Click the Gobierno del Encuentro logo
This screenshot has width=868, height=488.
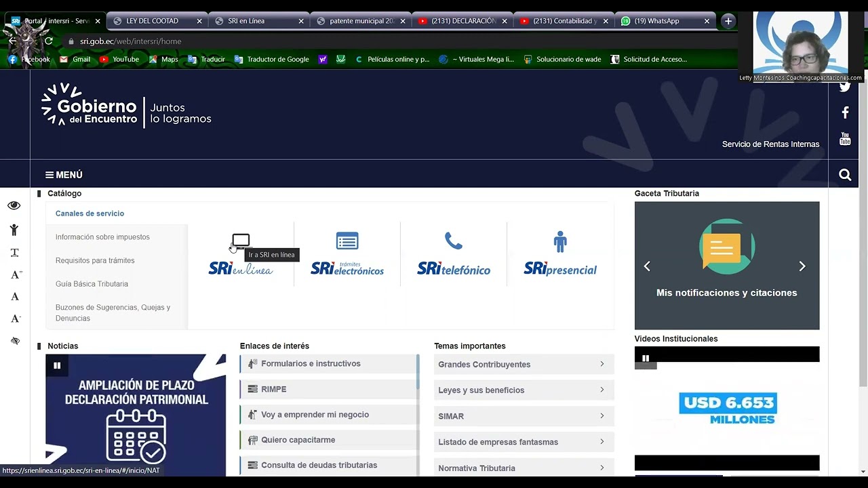[126, 105]
